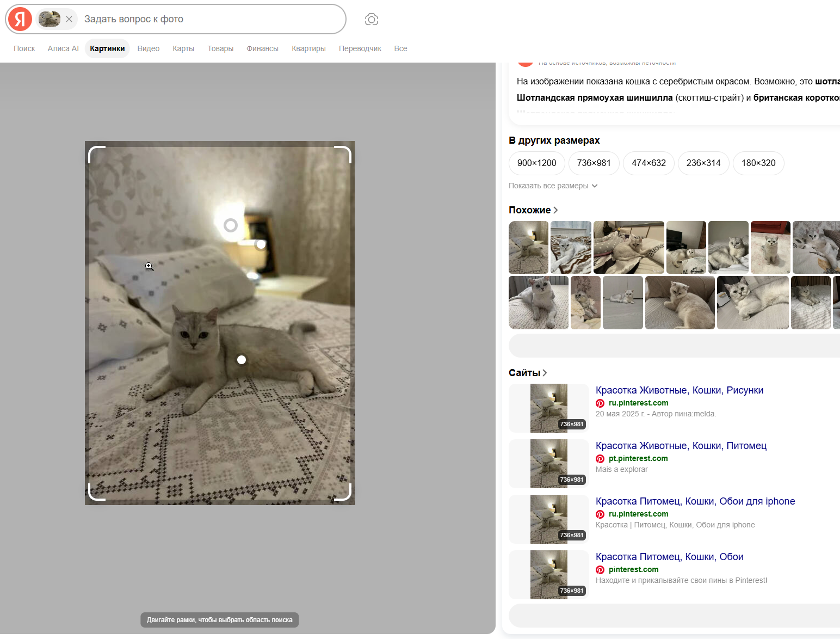The image size is (840, 639).
Task: Select the small dot marker below the lamp ring
Action: pos(261,244)
